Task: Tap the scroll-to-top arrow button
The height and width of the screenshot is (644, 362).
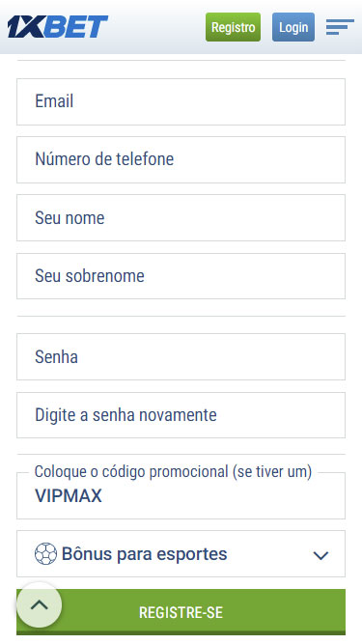Action: 40,605
